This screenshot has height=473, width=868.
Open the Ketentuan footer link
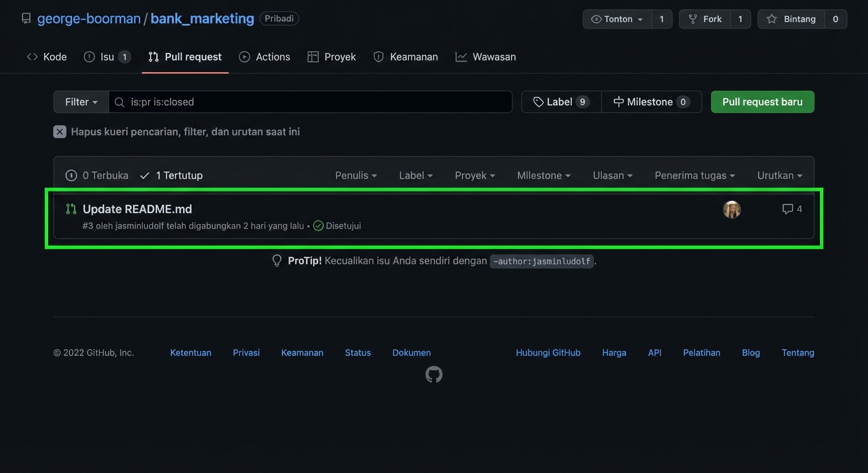pyautogui.click(x=190, y=353)
